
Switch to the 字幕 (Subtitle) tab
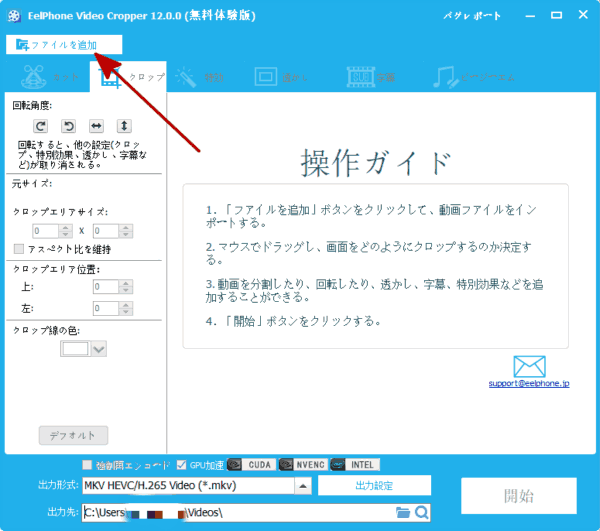(x=371, y=77)
